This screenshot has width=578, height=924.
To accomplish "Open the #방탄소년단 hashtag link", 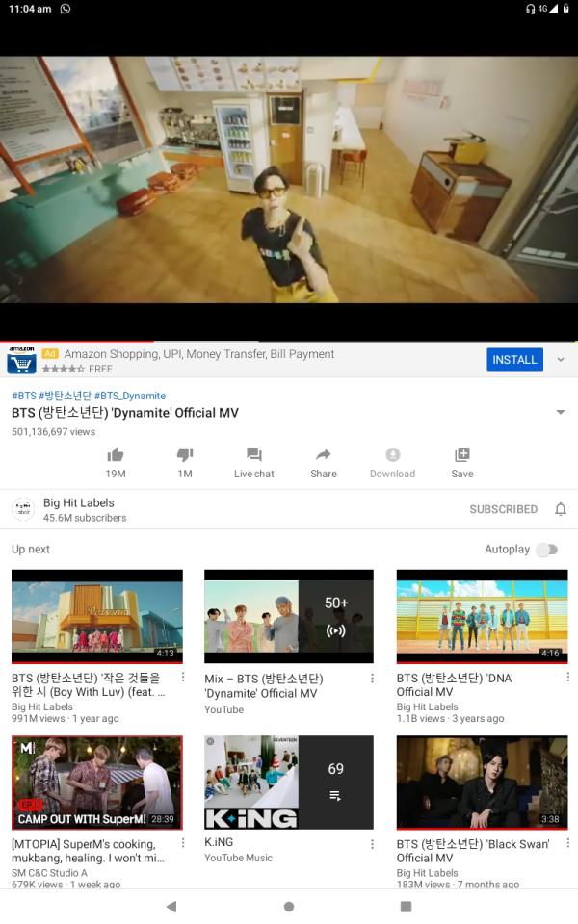I will [66, 396].
